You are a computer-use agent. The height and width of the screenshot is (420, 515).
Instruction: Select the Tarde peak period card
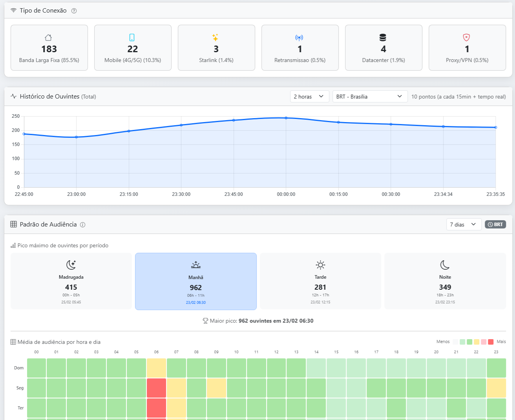320,281
